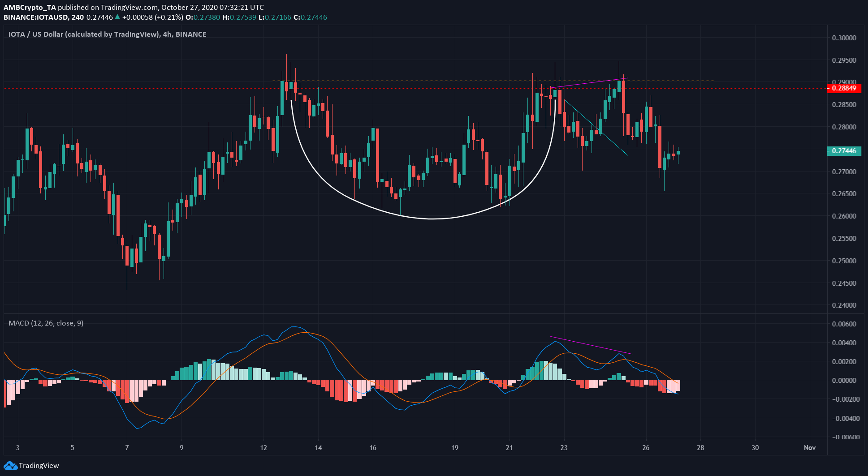The height and width of the screenshot is (476, 868).
Task: Click the AMBCrypto_TA publisher name
Action: click(x=30, y=8)
